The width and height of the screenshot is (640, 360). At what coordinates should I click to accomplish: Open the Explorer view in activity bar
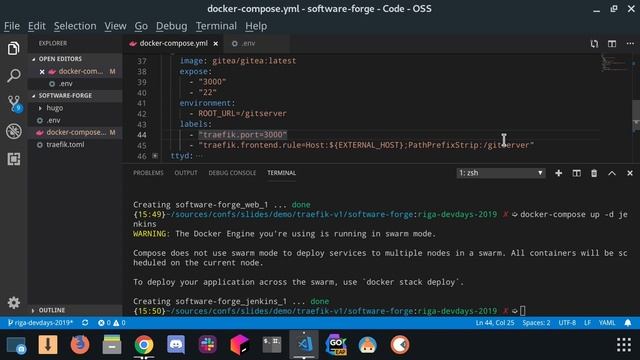pyautogui.click(x=13, y=49)
